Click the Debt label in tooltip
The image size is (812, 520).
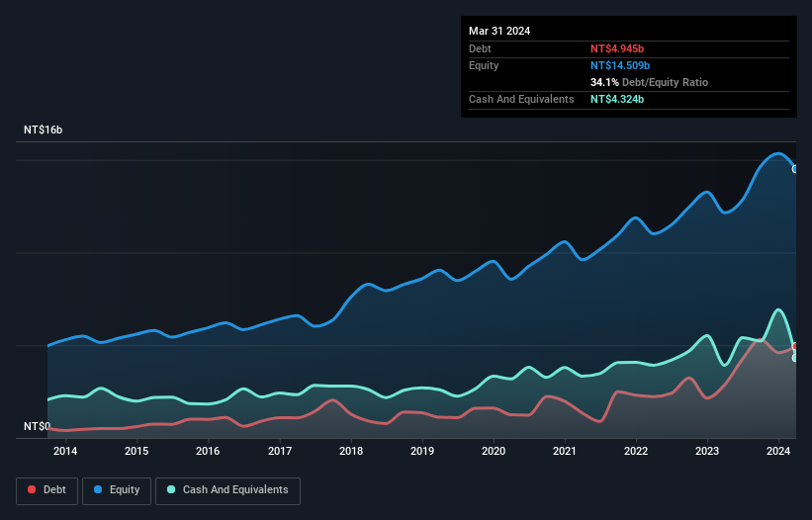(480, 48)
